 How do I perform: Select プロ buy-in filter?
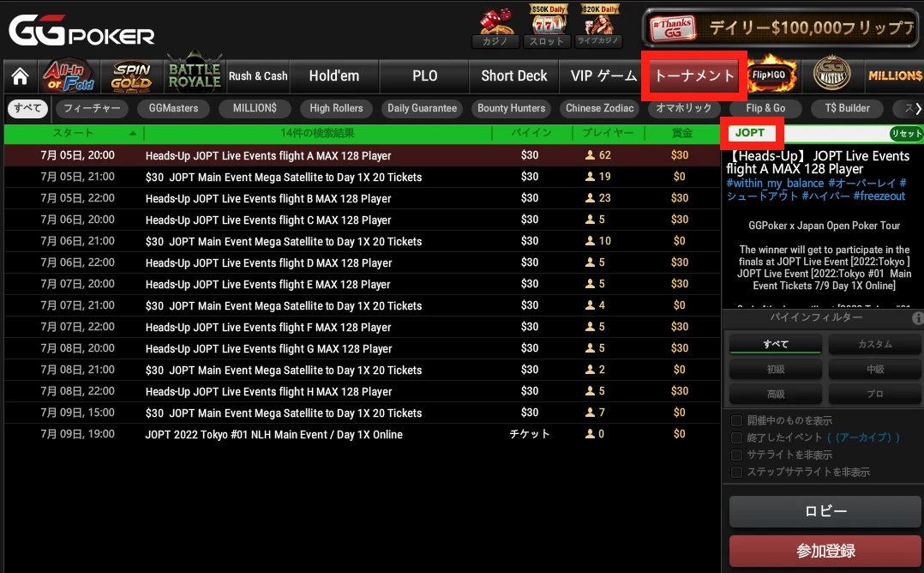point(875,394)
